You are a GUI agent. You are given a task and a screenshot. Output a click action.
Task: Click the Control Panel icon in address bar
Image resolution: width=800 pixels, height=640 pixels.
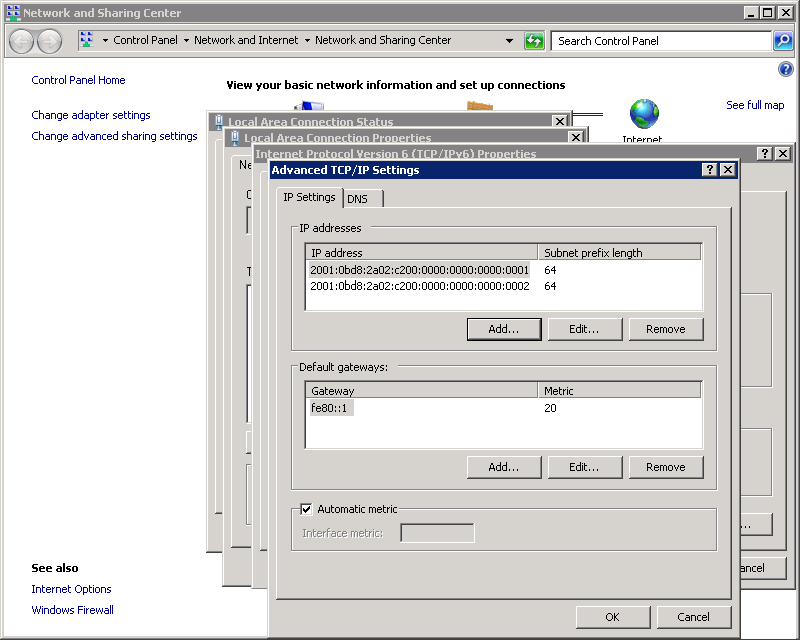(87, 41)
